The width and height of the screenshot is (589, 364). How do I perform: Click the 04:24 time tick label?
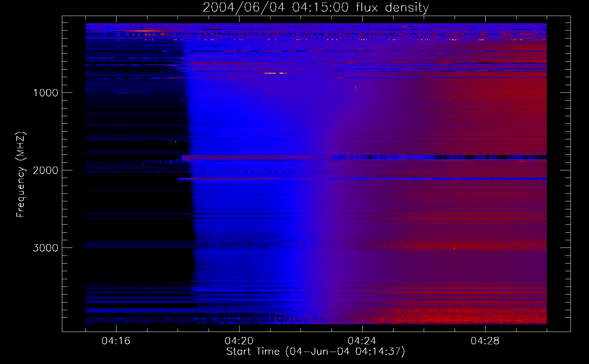coord(362,341)
